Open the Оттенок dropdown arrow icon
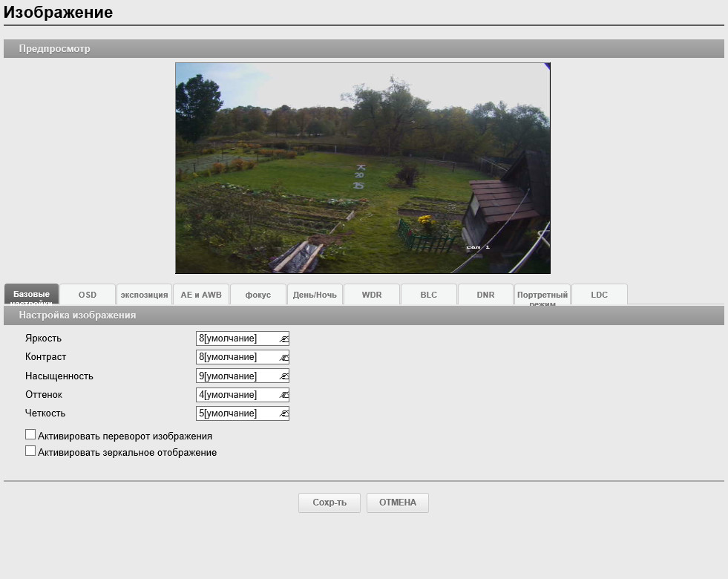 pos(284,395)
